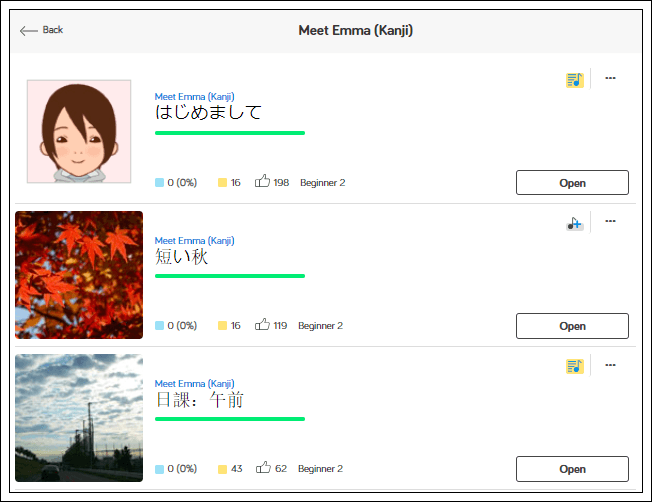The height and width of the screenshot is (502, 652).
Task: Open more options for 短い秋 lesson
Action: click(x=610, y=222)
